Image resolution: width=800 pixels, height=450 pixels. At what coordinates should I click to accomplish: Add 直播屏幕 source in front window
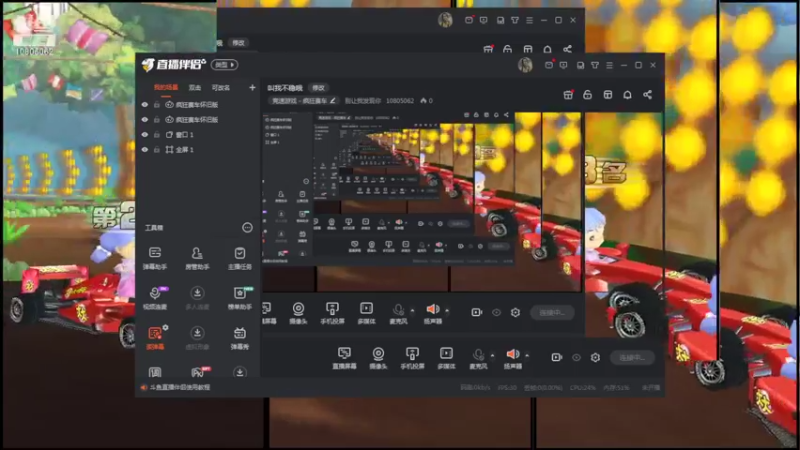(344, 358)
